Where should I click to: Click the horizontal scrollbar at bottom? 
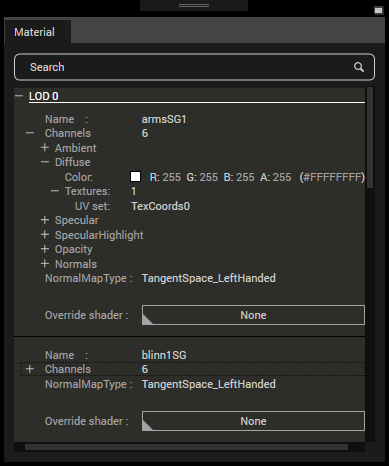[186, 447]
